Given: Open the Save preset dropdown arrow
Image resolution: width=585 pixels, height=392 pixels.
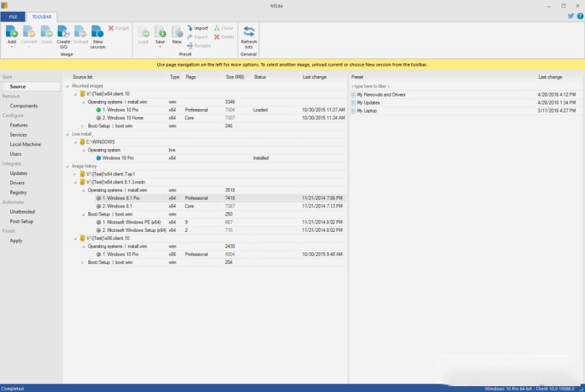Looking at the screenshot, I should 160,48.
